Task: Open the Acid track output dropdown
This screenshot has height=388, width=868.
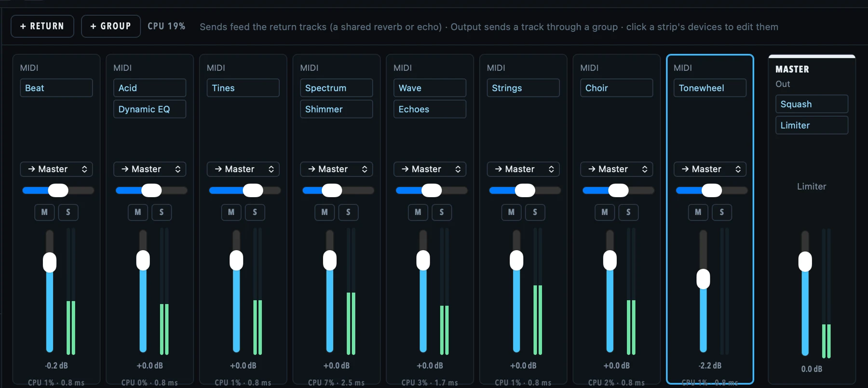Action: click(150, 169)
